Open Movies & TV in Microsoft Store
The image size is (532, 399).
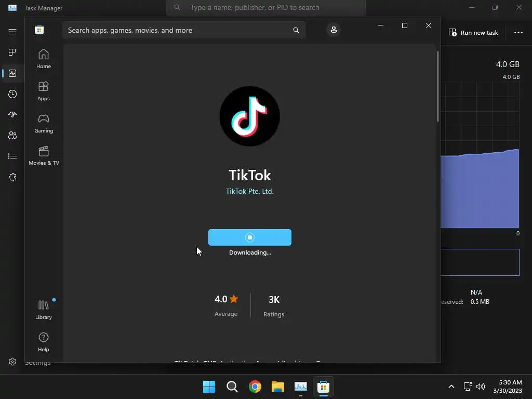point(44,155)
